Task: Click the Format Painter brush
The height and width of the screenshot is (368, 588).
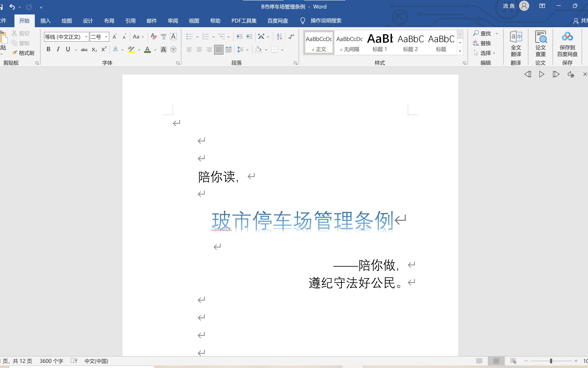Action: pyautogui.click(x=23, y=53)
